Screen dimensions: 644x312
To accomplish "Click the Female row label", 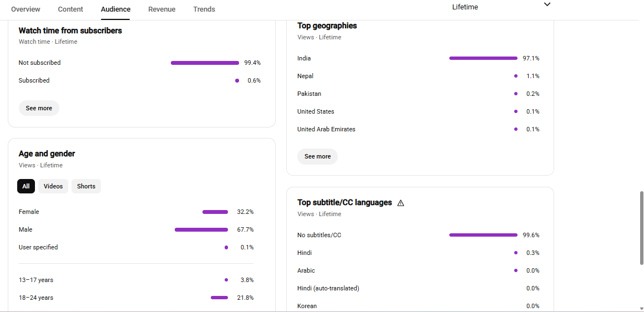I will (29, 212).
